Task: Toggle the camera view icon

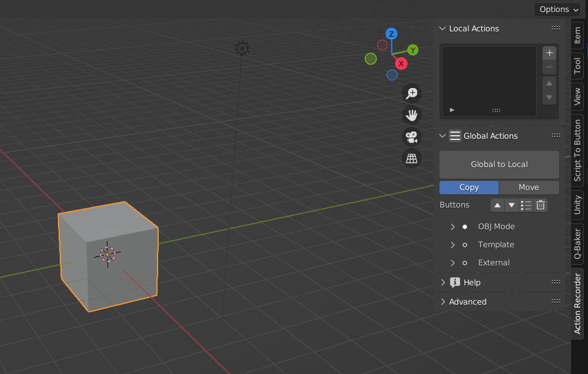Action: [412, 137]
